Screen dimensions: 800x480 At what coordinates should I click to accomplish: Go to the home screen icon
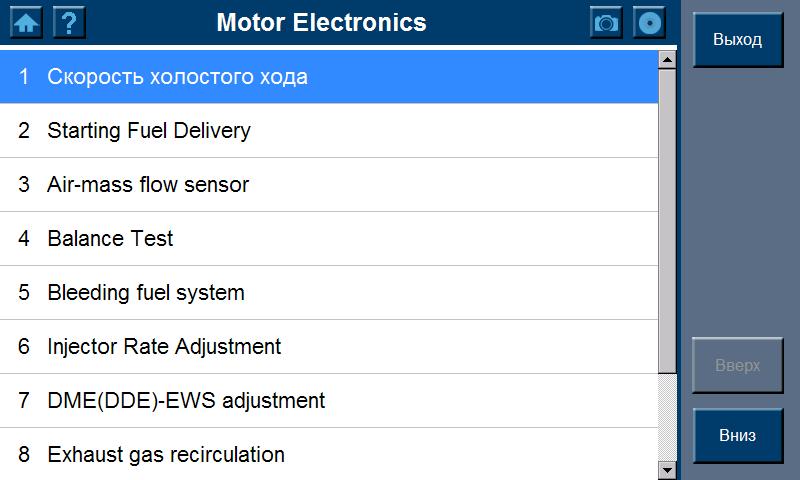point(26,22)
